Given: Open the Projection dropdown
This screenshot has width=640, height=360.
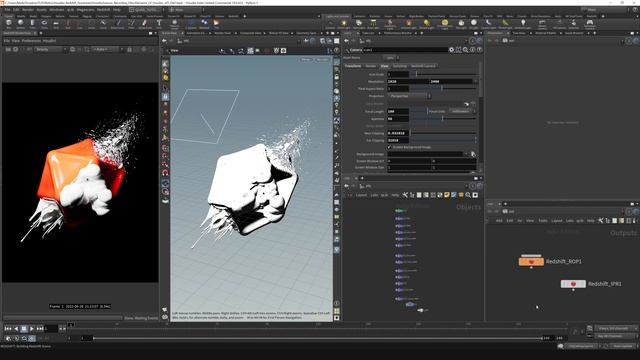Looking at the screenshot, I should [x=409, y=96].
